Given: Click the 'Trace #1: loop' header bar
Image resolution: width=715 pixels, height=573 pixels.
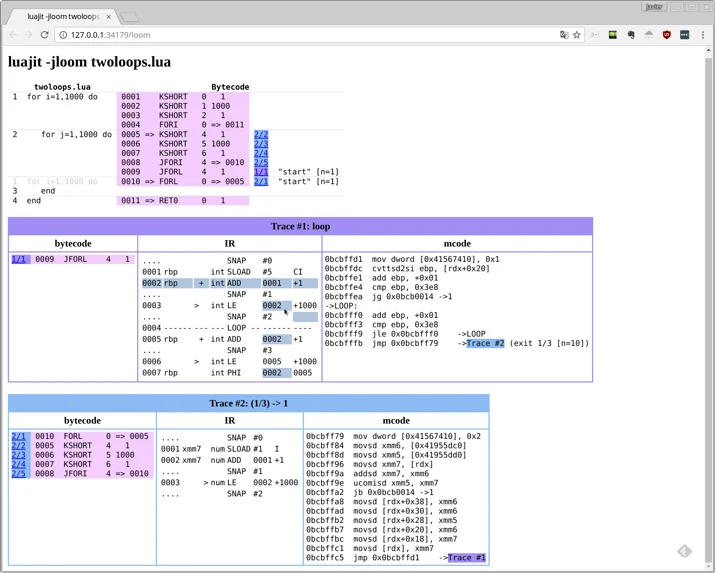Looking at the screenshot, I should click(x=301, y=226).
